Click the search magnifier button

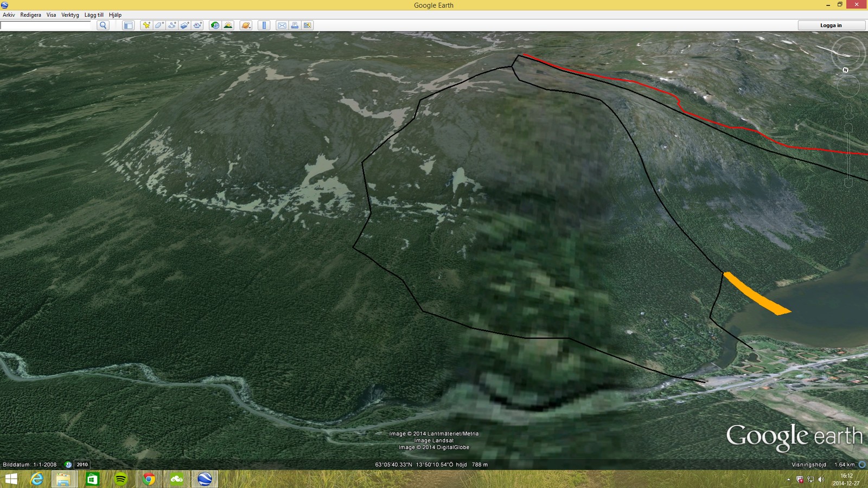103,25
